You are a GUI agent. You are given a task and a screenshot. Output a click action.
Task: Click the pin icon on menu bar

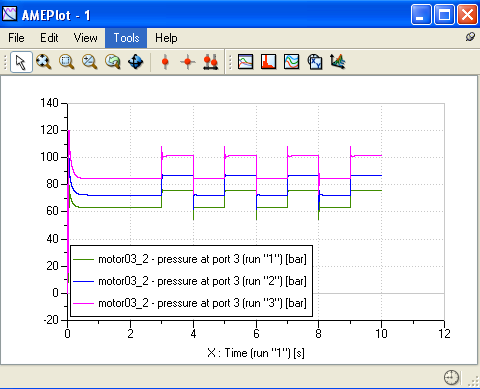pyautogui.click(x=470, y=37)
